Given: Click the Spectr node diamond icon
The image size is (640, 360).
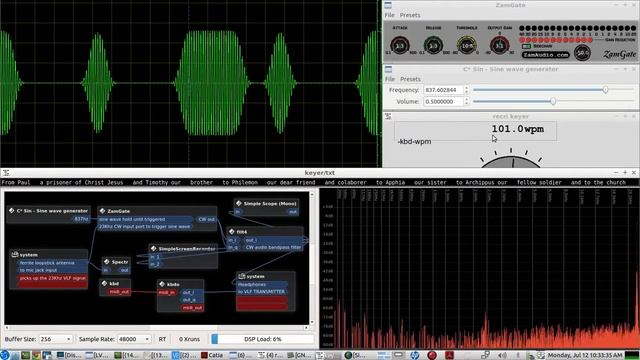Looking at the screenshot, I should [x=107, y=262].
